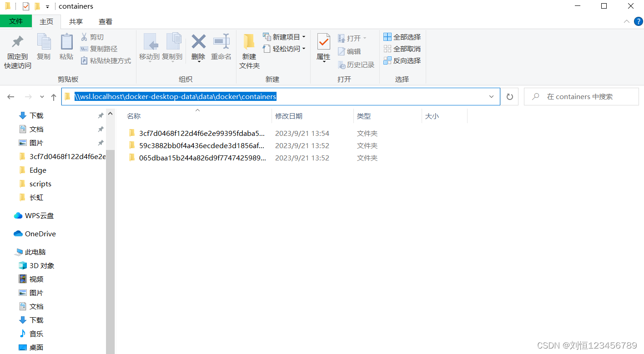Viewport: 644px width, 354px height.
Task: Open the WPS云盘 entry in the sidebar
Action: point(38,215)
